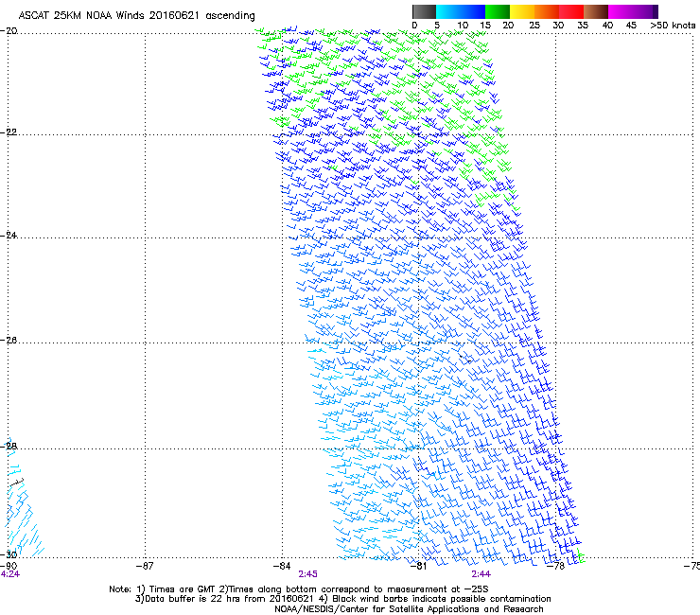This screenshot has width=700, height=615.
Task: Click the -78 longitude axis label
Action: (556, 567)
